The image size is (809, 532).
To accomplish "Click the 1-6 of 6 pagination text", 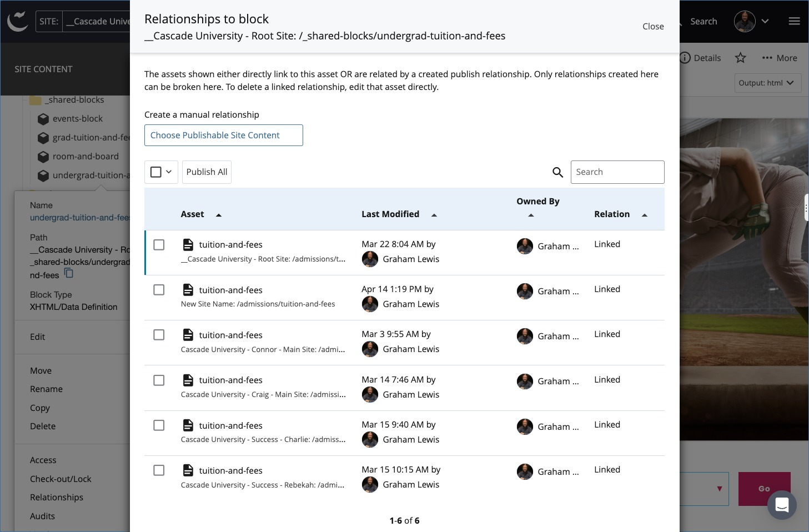I will coord(404,520).
